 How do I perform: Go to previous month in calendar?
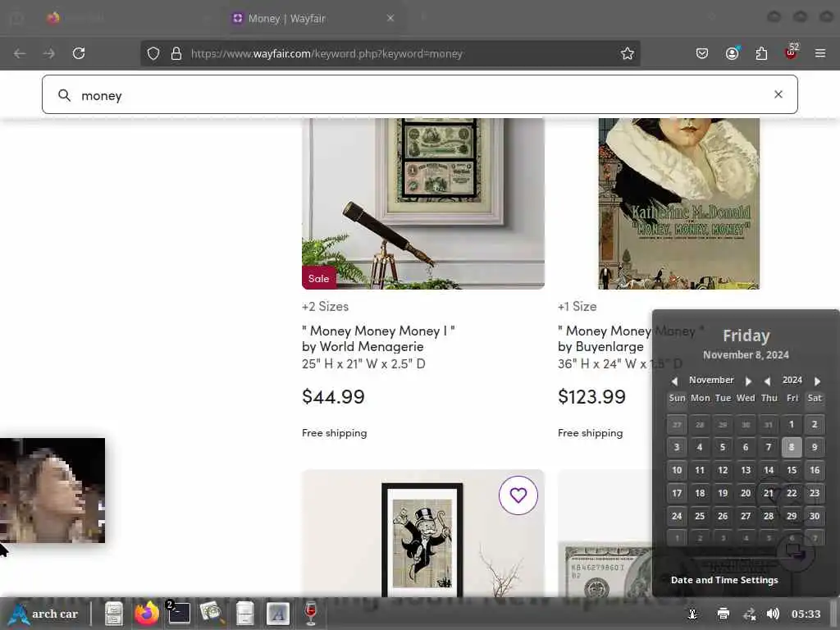click(x=674, y=381)
